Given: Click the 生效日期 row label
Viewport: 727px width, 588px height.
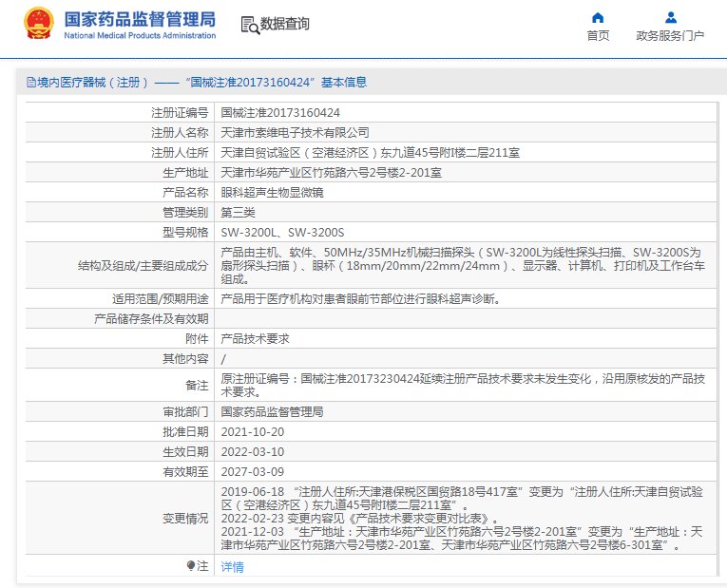Looking at the screenshot, I should point(185,452).
